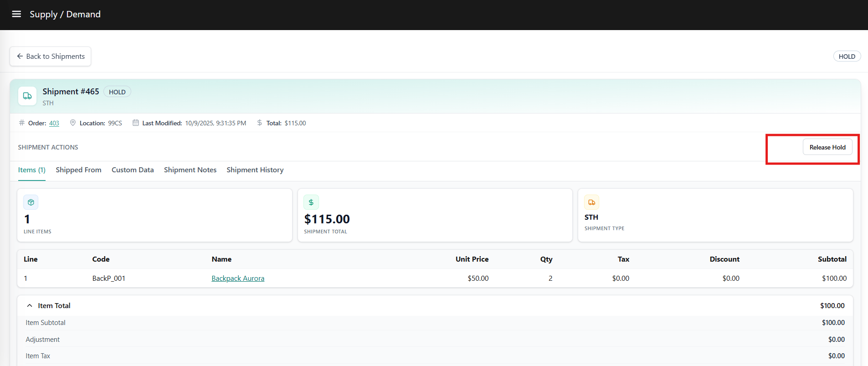
Task: Click the Name column header
Action: coord(221,259)
